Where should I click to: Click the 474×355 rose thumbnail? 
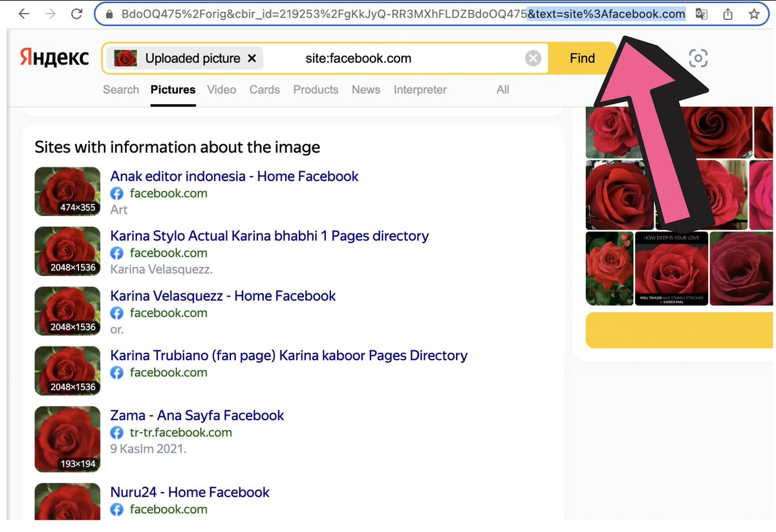[67, 191]
